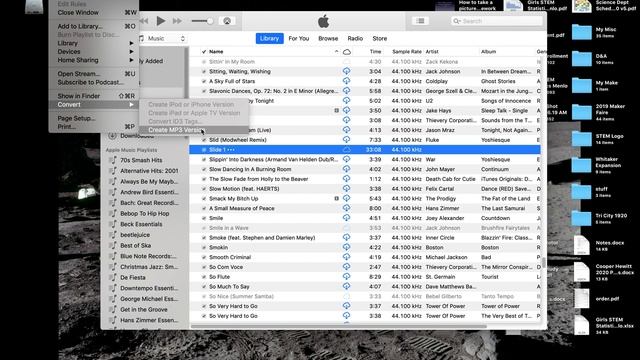This screenshot has height=360, width=640.
Task: Toggle the Up Next list icon
Action: point(420,21)
